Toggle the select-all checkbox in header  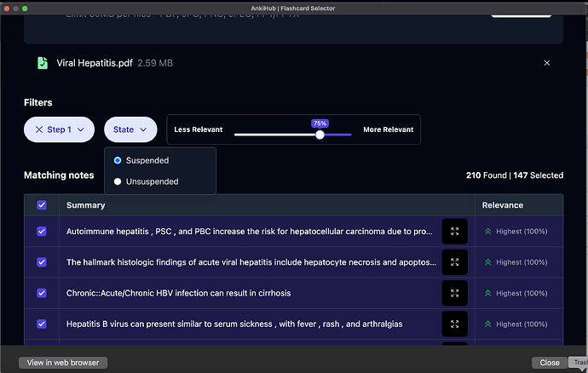coord(42,205)
